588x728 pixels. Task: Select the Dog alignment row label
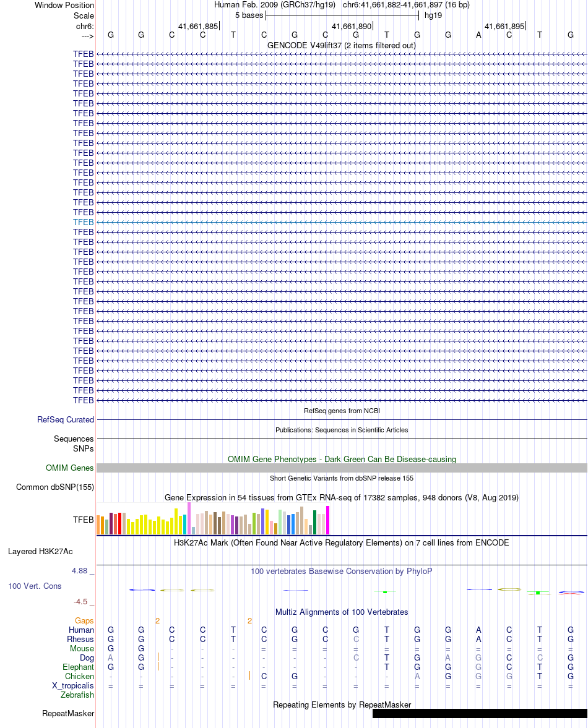click(x=87, y=658)
